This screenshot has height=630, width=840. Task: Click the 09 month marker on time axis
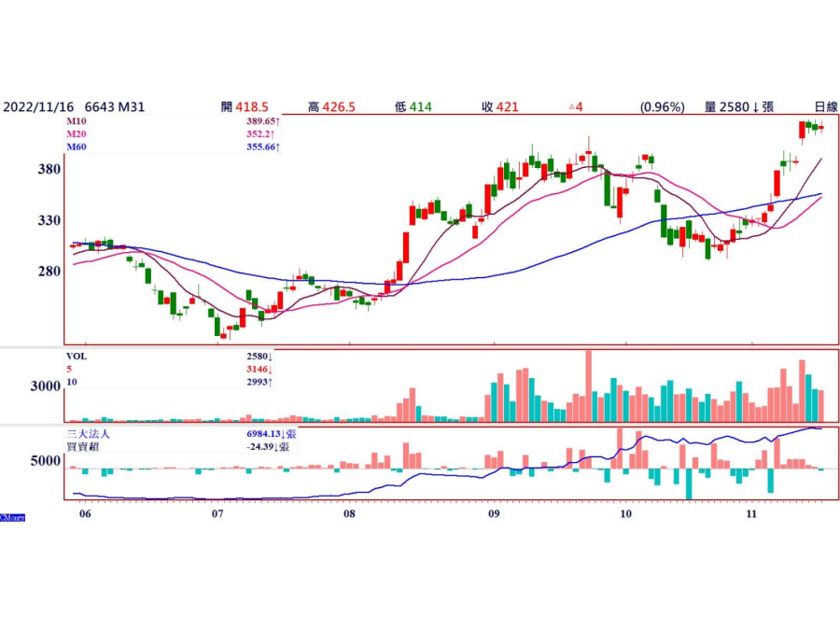[x=494, y=513]
